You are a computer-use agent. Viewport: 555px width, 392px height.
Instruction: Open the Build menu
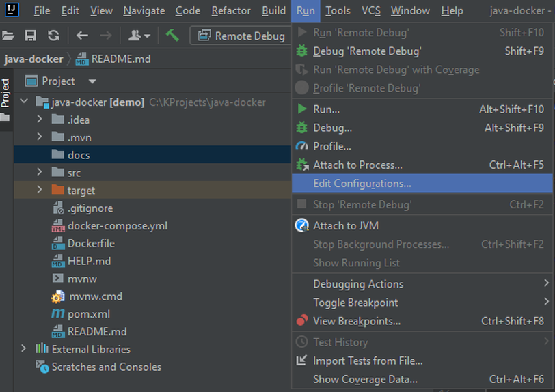click(273, 11)
